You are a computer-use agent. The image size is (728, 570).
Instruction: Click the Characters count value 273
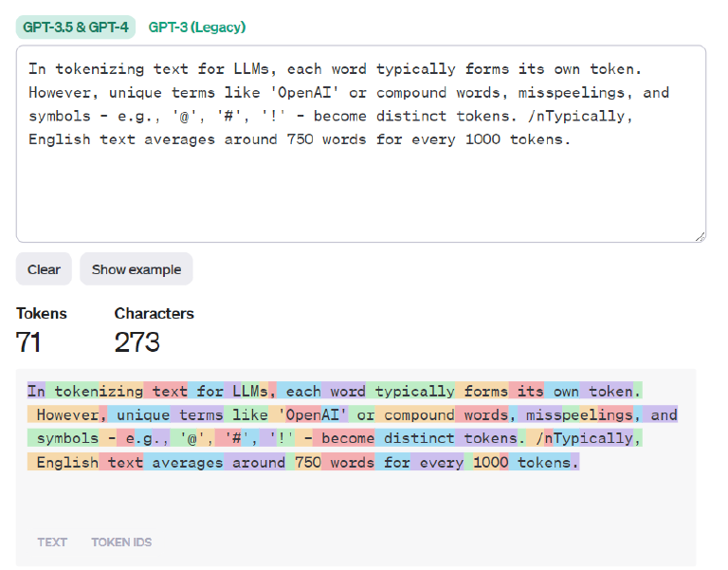coord(137,342)
